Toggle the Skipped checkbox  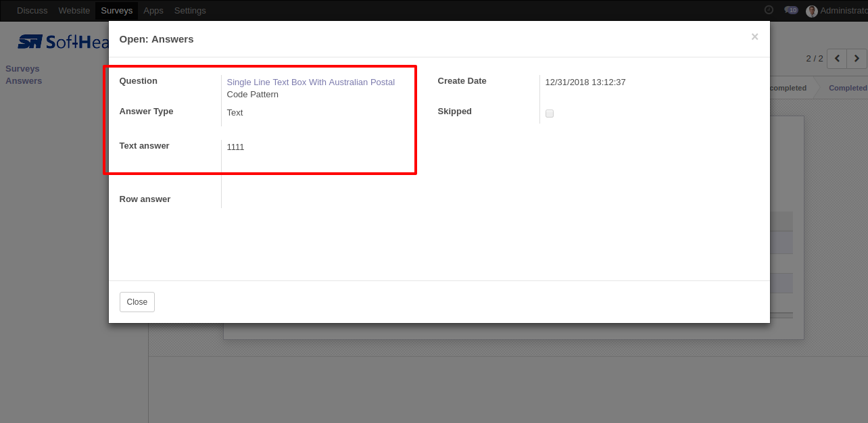tap(550, 114)
